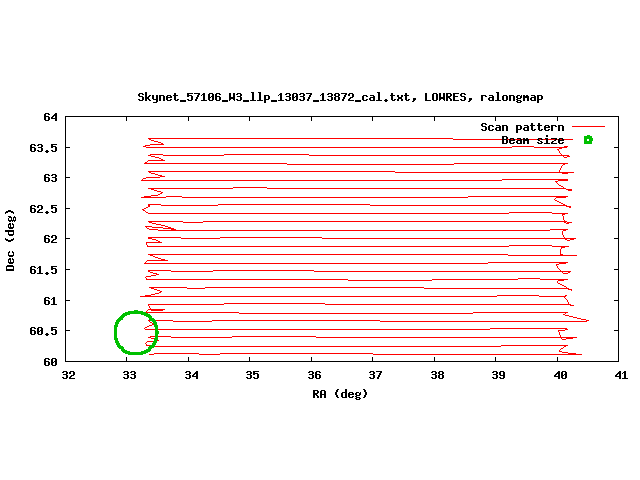
Task: Click the 'Scan pattern' legend label
Action: (x=522, y=127)
